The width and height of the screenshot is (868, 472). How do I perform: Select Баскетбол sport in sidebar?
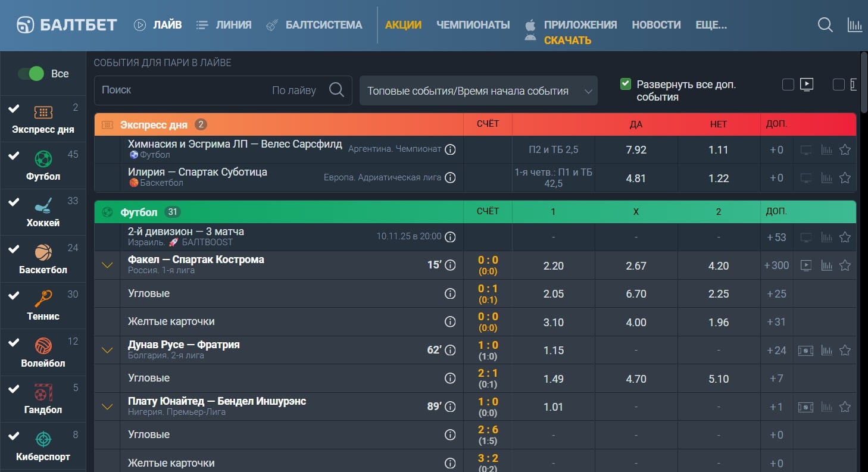43,259
